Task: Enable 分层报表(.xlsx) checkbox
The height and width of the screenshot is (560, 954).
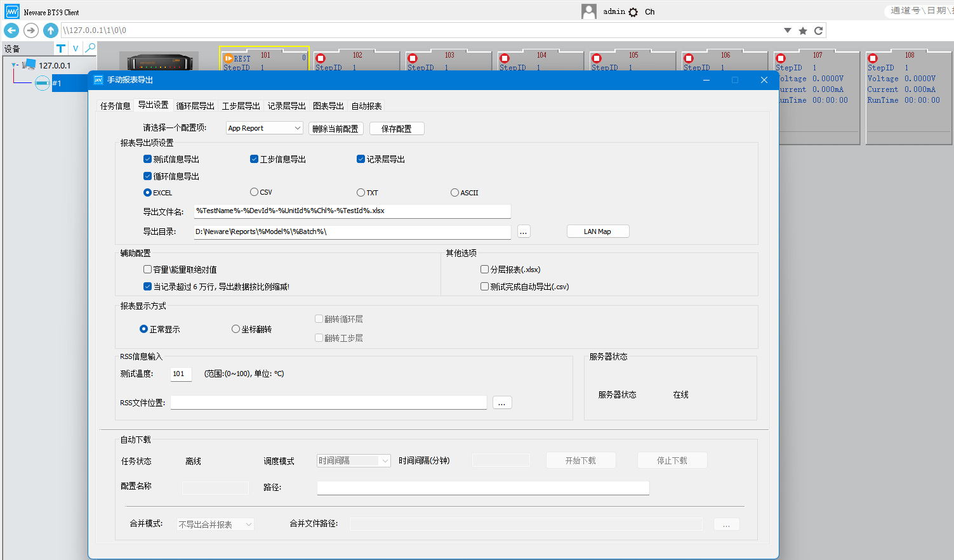Action: point(484,270)
